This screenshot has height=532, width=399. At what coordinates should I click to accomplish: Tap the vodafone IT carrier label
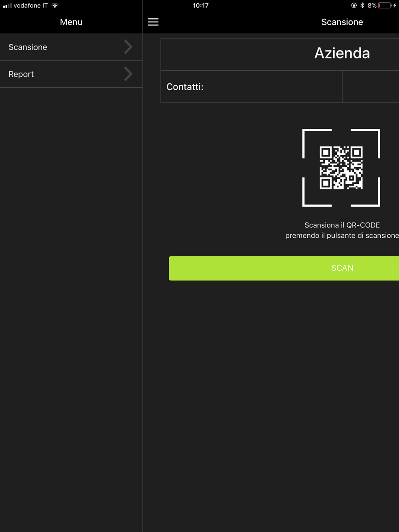pyautogui.click(x=31, y=6)
